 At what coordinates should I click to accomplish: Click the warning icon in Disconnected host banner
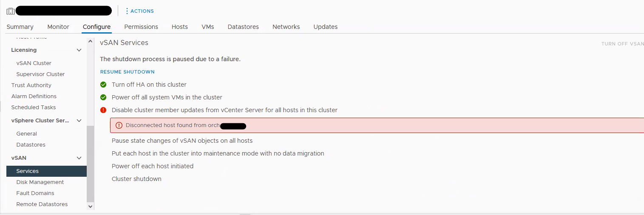pos(119,125)
